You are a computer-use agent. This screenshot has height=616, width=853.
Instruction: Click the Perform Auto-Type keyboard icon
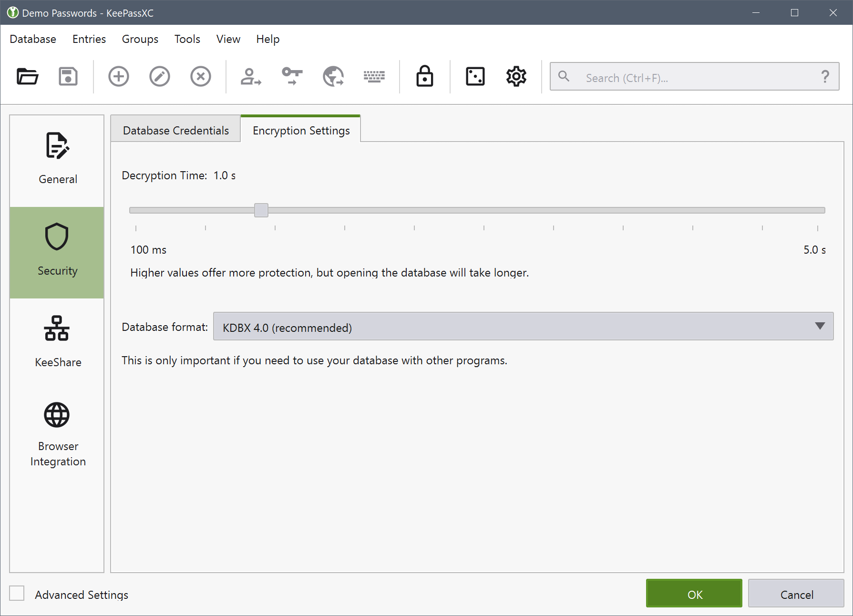pyautogui.click(x=374, y=76)
